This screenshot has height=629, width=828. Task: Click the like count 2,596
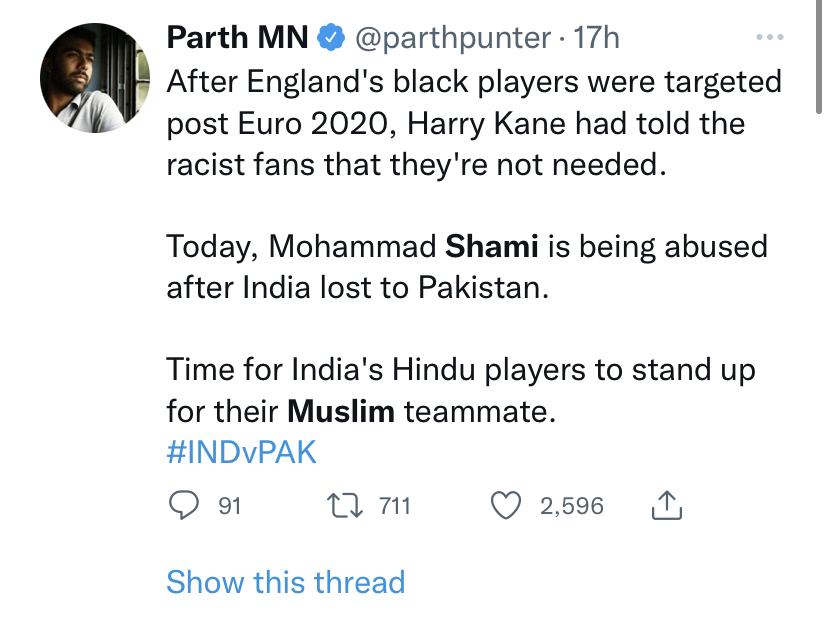coord(572,506)
